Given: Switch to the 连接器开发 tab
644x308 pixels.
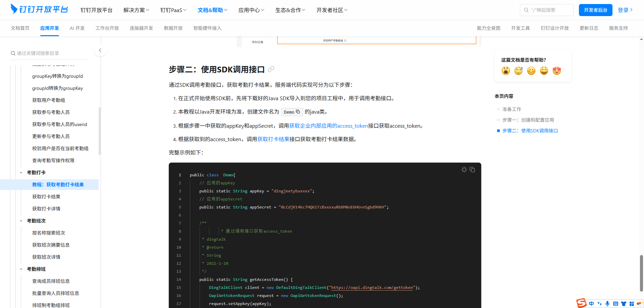Looking at the screenshot, I should 142,28.
